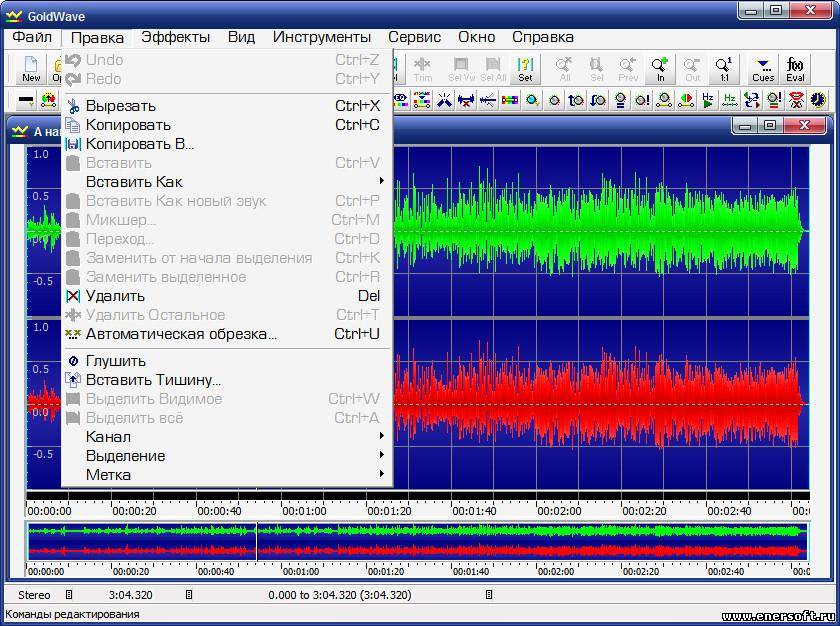Open the Вид menu
Viewport: 840px width, 626px height.
[241, 37]
